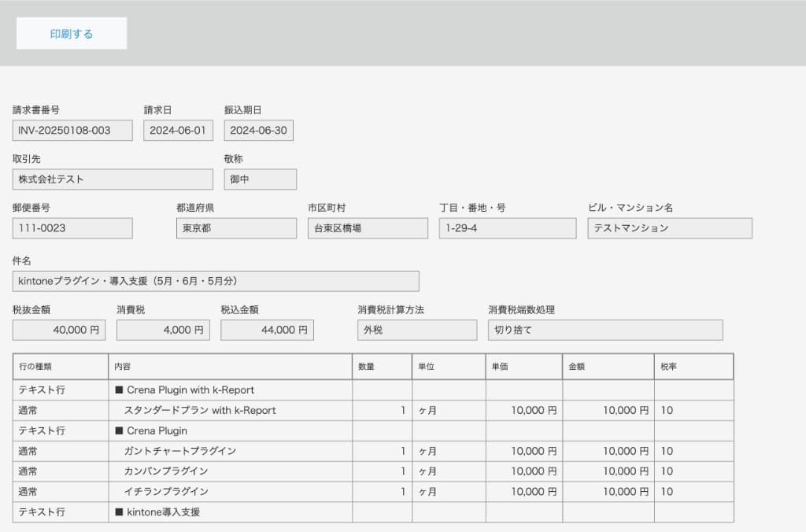Click the cell ■ Crena Plugin
This screenshot has height=532, width=806.
(231, 430)
